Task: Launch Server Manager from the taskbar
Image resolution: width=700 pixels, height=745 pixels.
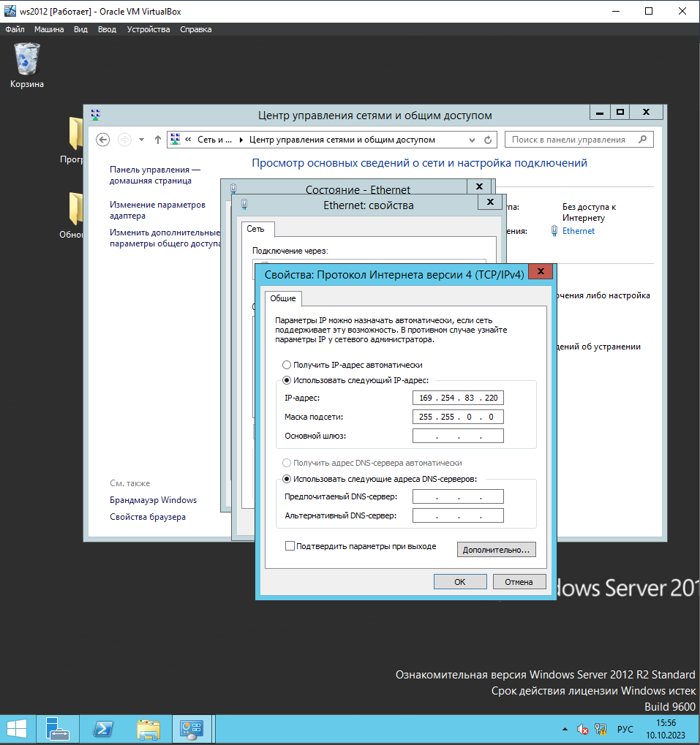Action: [58, 730]
